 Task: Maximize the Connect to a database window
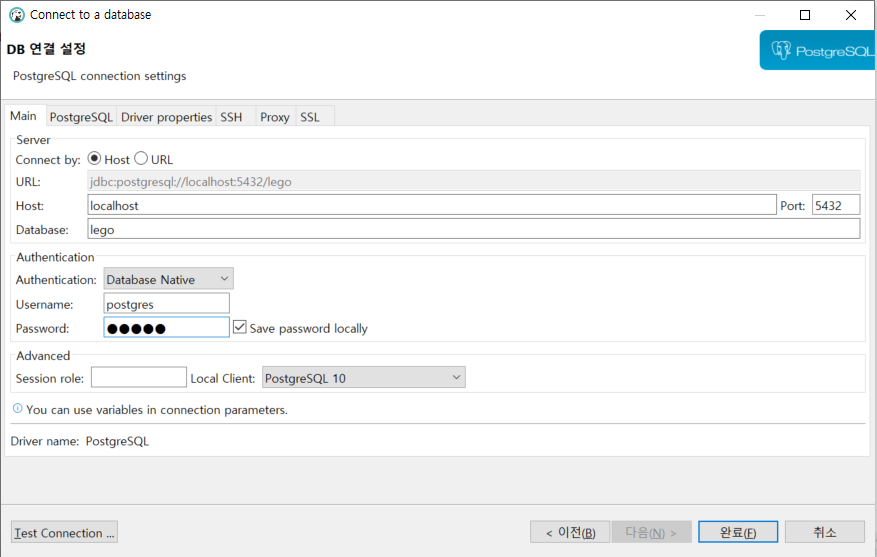pos(805,15)
